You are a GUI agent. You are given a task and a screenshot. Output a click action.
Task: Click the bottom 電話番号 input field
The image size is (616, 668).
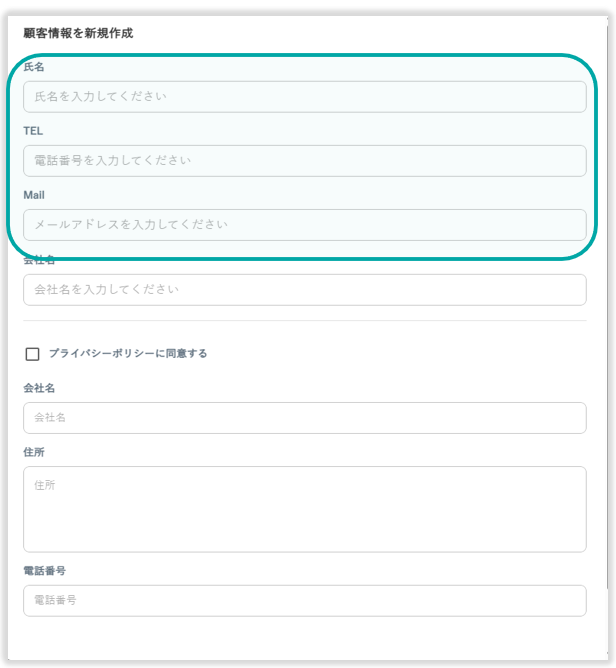(304, 601)
